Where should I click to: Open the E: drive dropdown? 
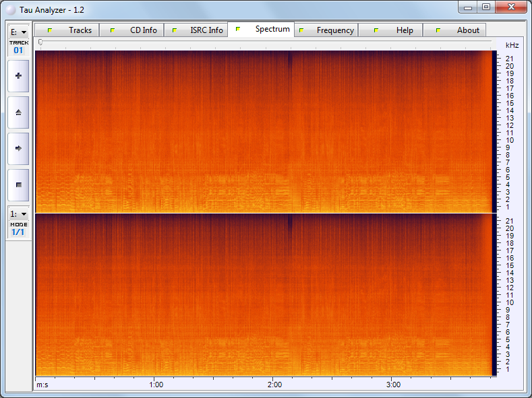tap(18, 32)
